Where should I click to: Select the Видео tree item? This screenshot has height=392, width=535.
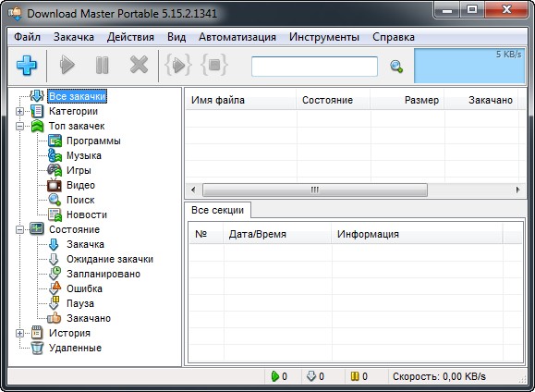point(81,185)
